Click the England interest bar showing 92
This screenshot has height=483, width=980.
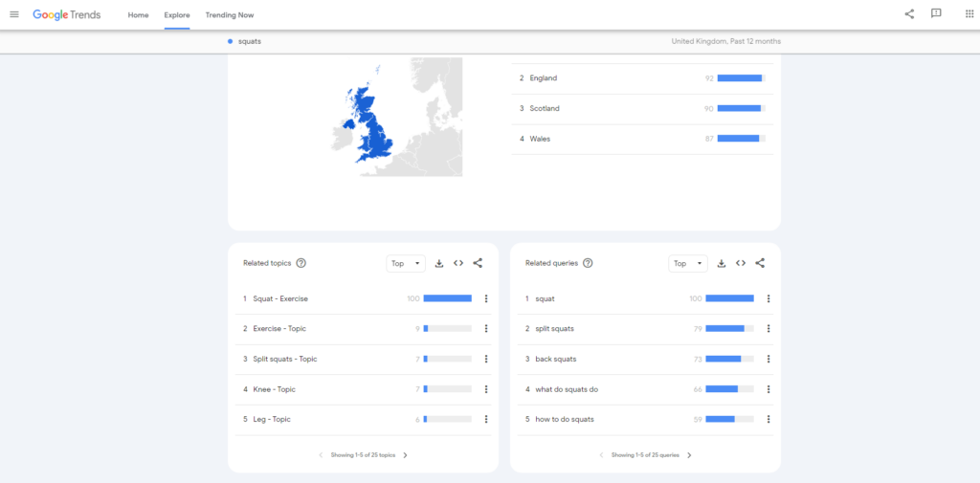coord(742,78)
